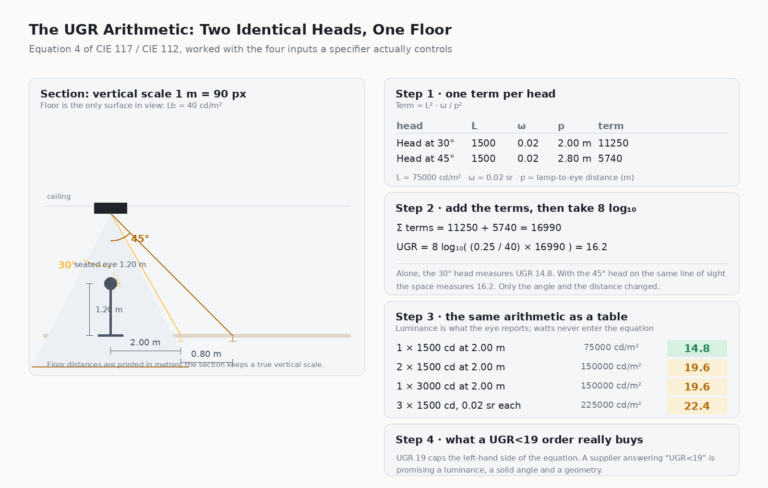Select the "30°" angle label
Viewport: 768px width, 488px height.
click(x=66, y=265)
